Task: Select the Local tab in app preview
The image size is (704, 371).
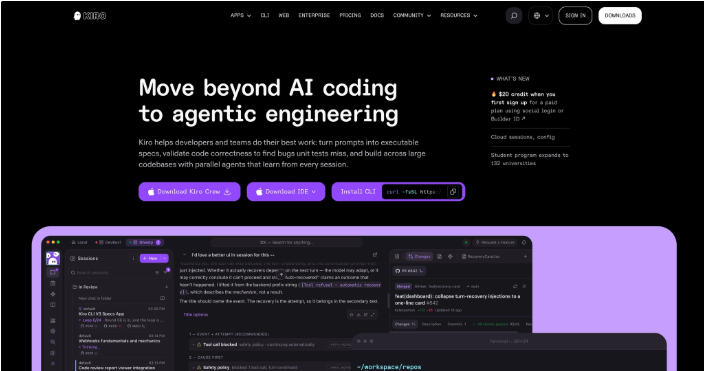Action: 79,242
